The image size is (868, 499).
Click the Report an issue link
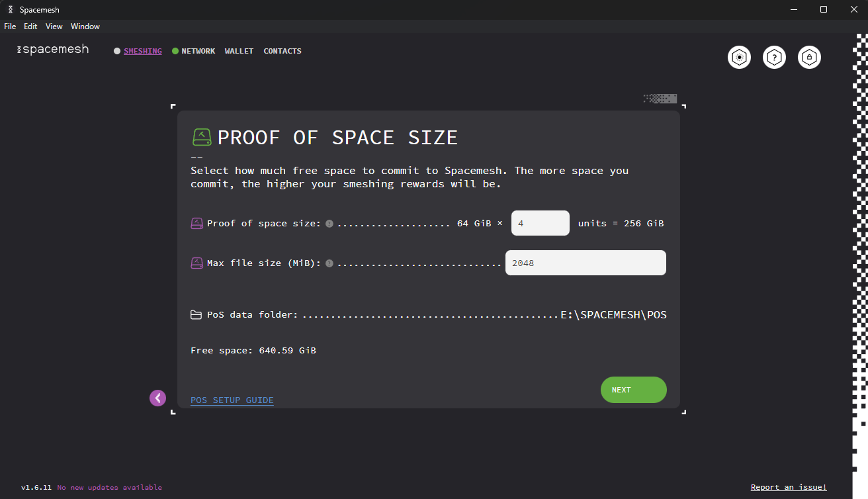[x=789, y=487]
